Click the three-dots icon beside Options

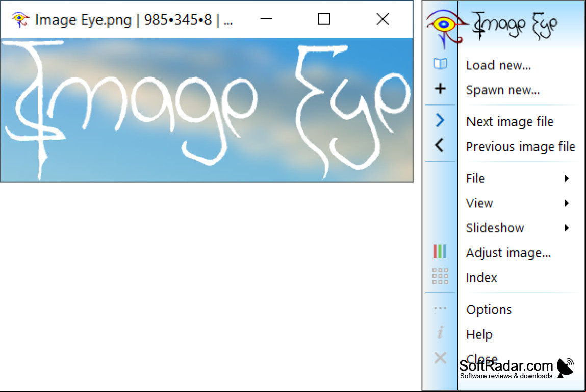click(x=440, y=308)
